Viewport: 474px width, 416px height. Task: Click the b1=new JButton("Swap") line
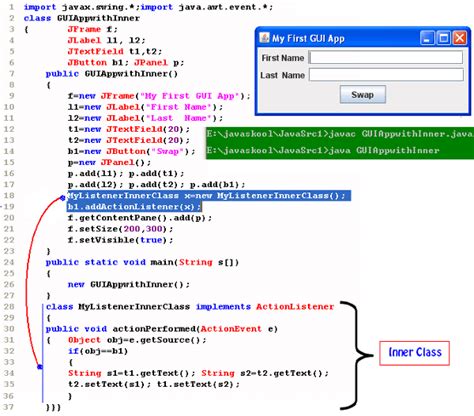132,151
